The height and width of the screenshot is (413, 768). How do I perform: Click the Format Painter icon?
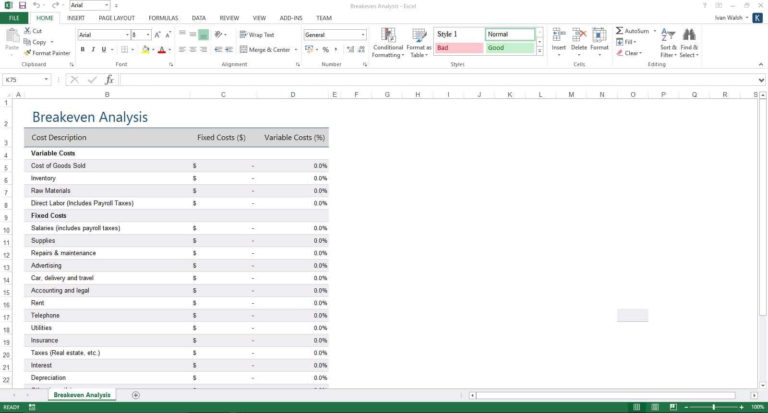pos(27,53)
